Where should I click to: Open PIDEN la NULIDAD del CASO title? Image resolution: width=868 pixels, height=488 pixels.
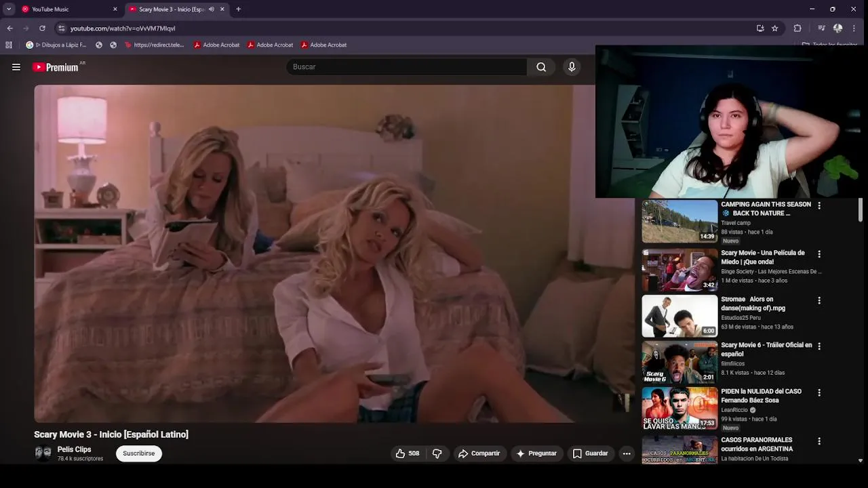(x=761, y=396)
